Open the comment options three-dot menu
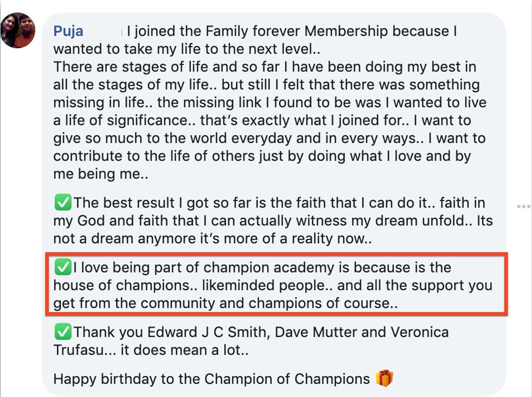Screen dimensions: 532x397 pyautogui.click(x=524, y=206)
